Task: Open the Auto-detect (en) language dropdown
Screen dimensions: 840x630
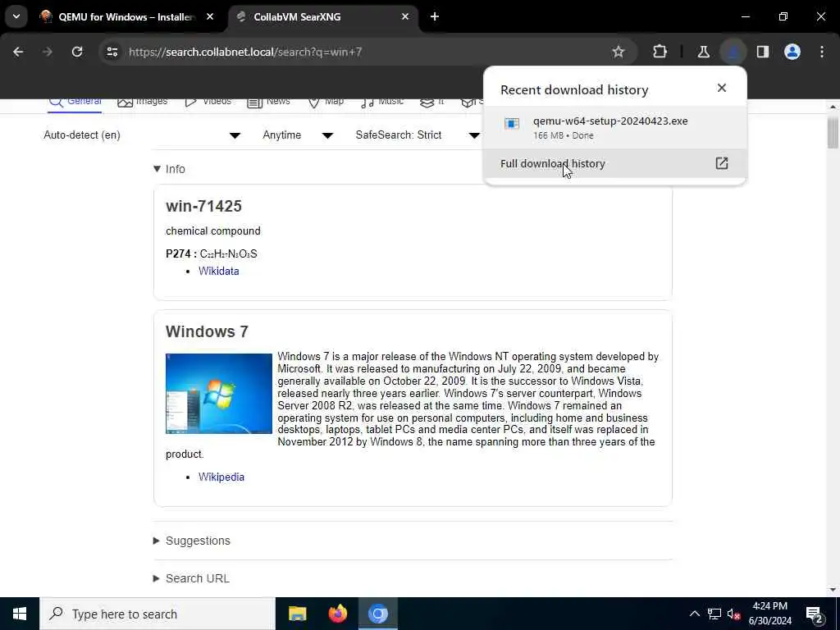Action: pos(142,135)
